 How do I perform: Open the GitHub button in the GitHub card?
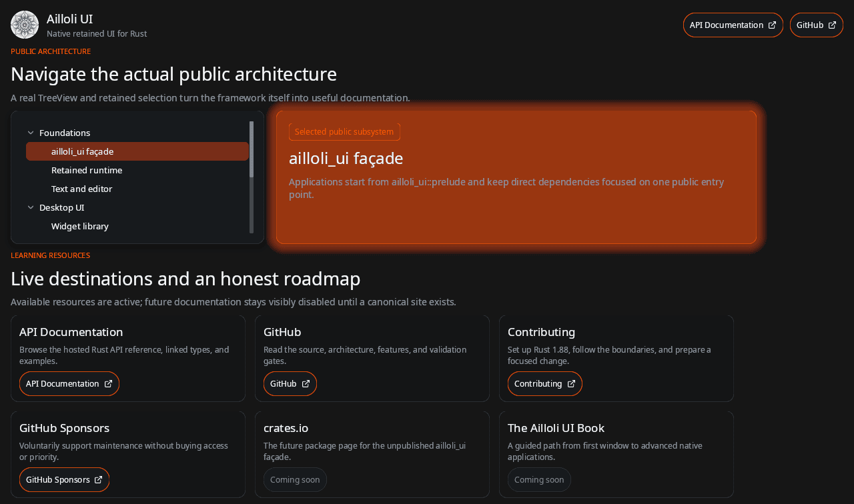pyautogui.click(x=290, y=384)
